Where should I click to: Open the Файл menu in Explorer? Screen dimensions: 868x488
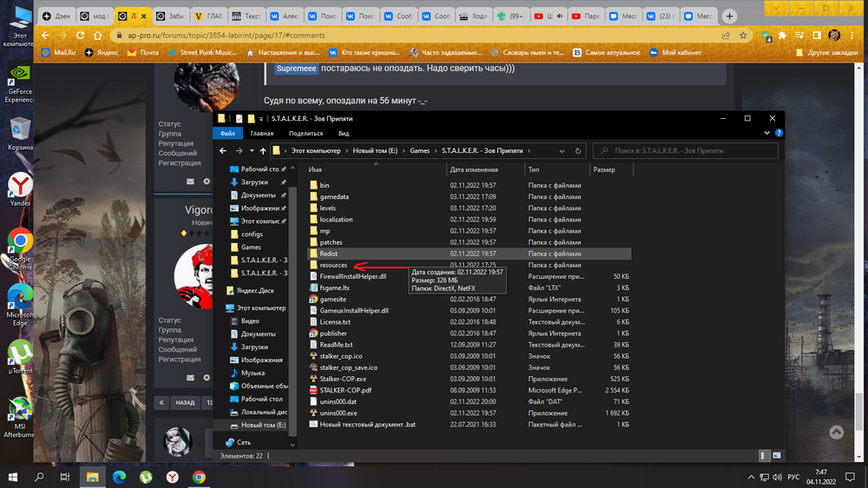(x=227, y=134)
